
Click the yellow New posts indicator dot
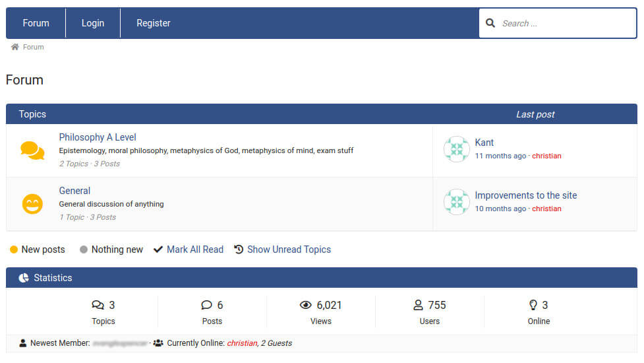coord(14,249)
